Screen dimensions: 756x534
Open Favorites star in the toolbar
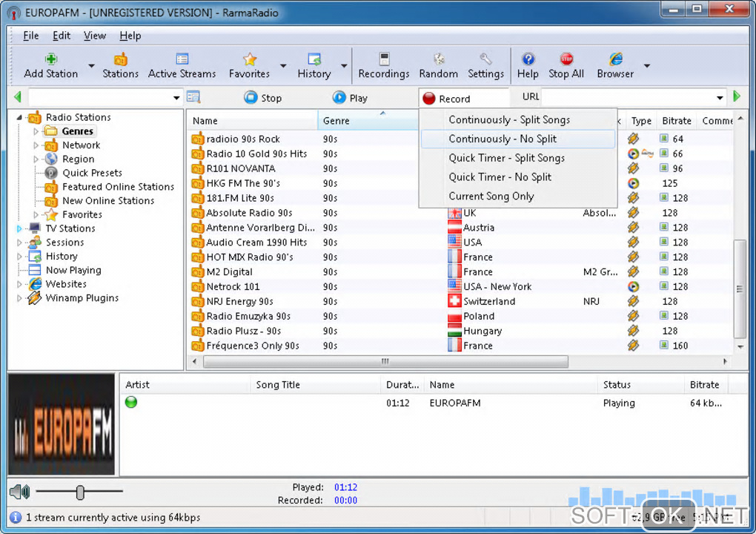coord(249,59)
